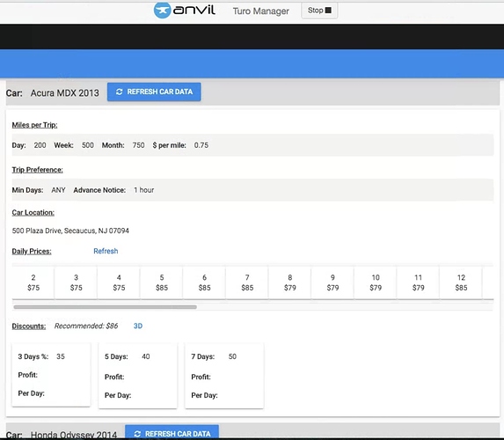Edit the 3 Days % discount value 35
Image resolution: width=504 pixels, height=440 pixels.
pos(61,356)
